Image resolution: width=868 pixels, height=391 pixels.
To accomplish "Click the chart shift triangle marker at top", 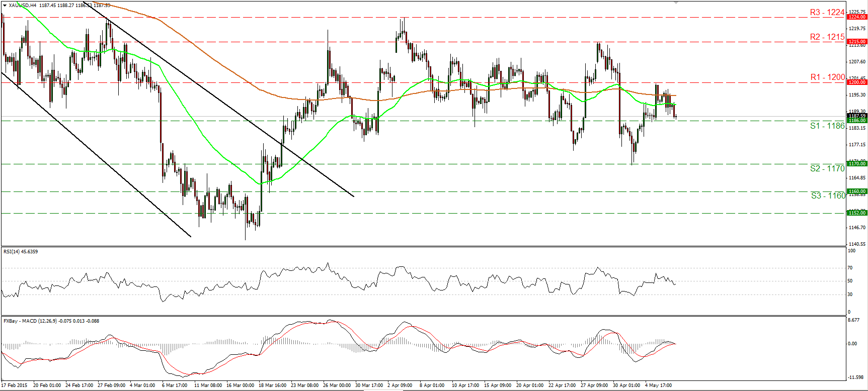I will (676, 2).
